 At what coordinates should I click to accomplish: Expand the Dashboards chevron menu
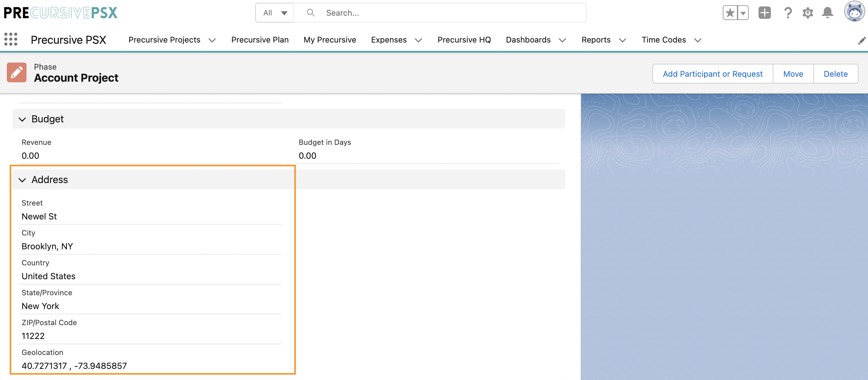click(x=562, y=40)
